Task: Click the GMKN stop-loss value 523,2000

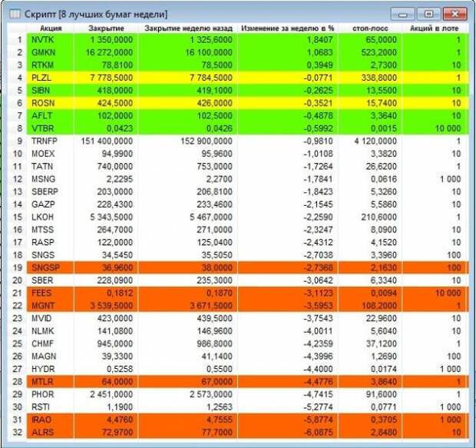Action: (x=378, y=52)
